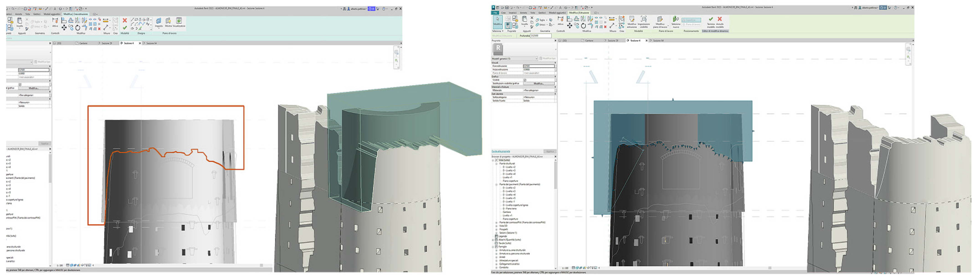Collapse Piante dei pavimenti tree node
Screen dimensions: 980x280
tap(496, 184)
